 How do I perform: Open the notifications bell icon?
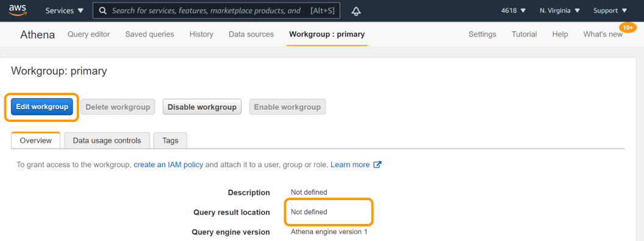pyautogui.click(x=357, y=11)
